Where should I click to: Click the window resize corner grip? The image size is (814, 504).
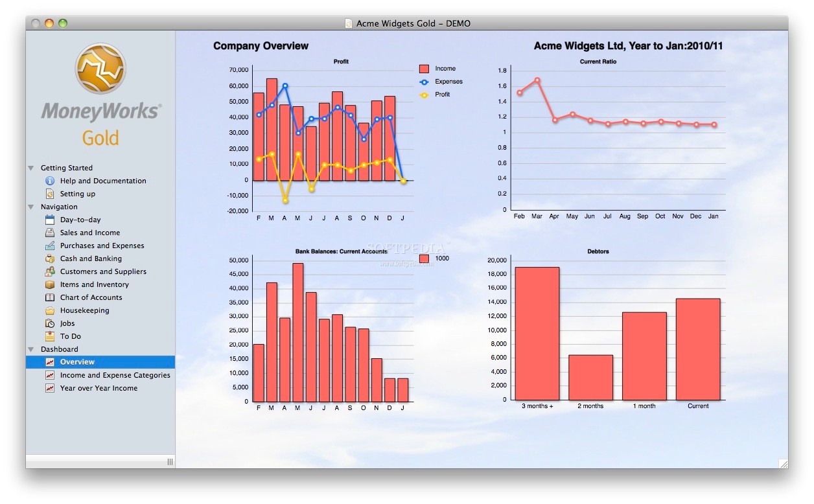783,463
